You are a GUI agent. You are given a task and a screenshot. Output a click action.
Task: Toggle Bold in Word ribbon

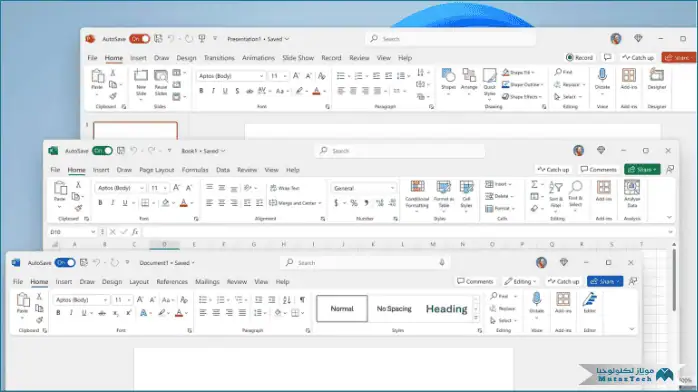[58, 313]
